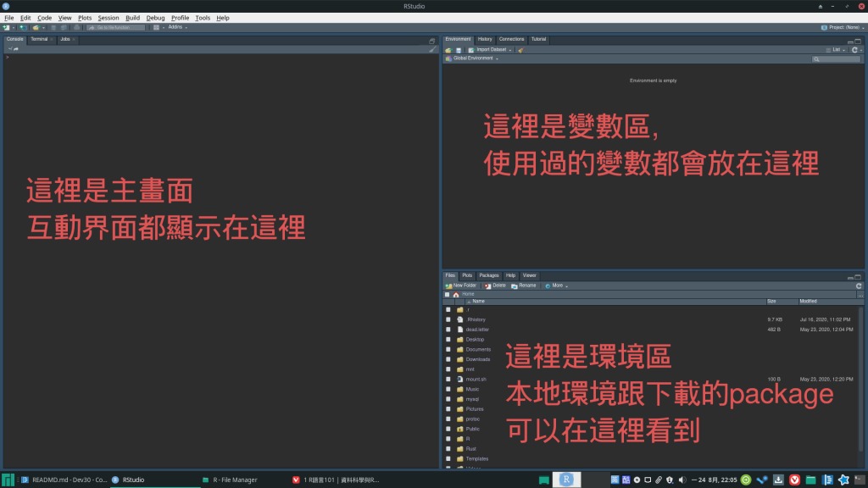Click the Home directory house icon
The height and width of the screenshot is (488, 868).
456,294
